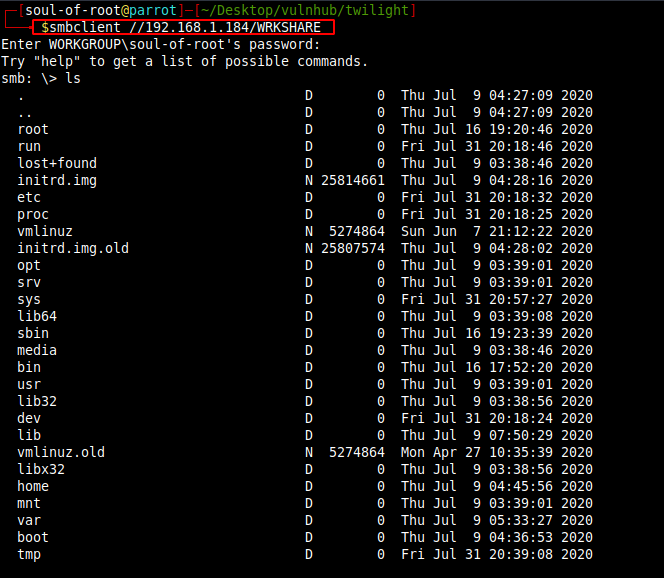Click the 'bin' directory entry
The width and height of the screenshot is (664, 578).
pos(29,367)
